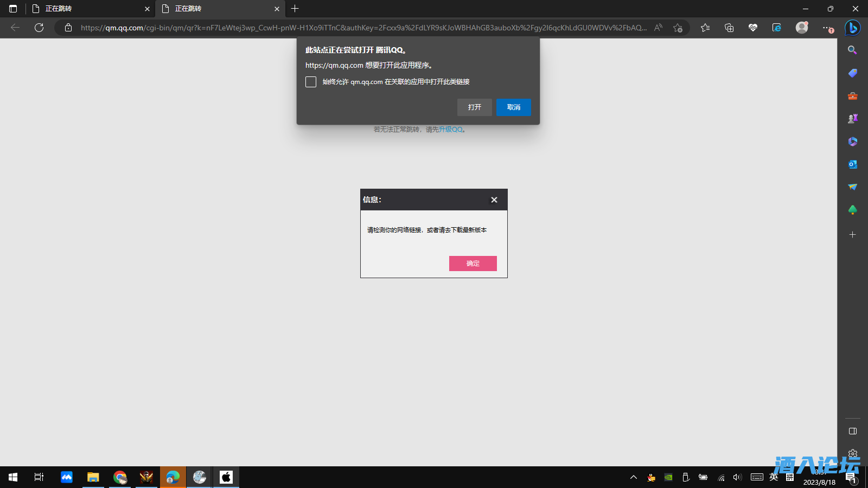Open File Explorer from the taskbar

pos(93,477)
